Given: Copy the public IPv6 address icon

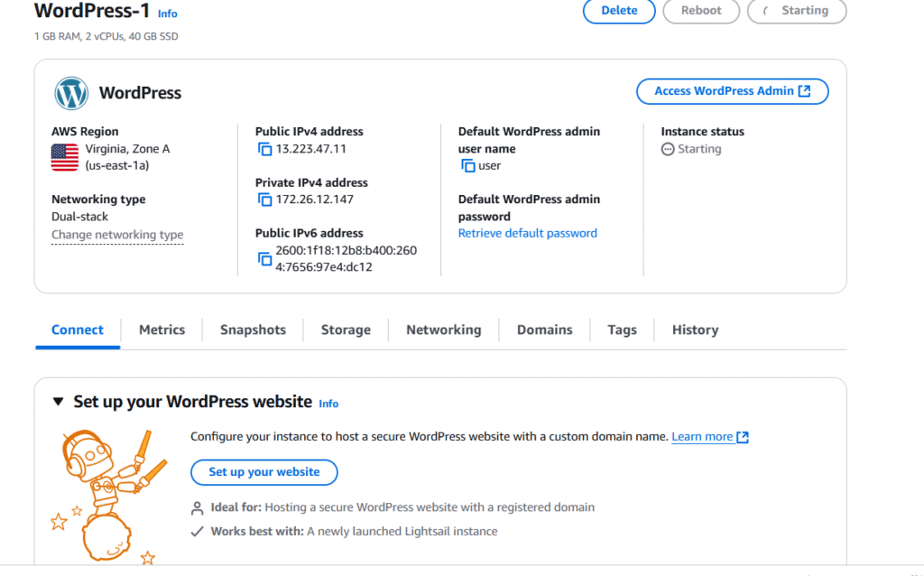Looking at the screenshot, I should click(264, 259).
